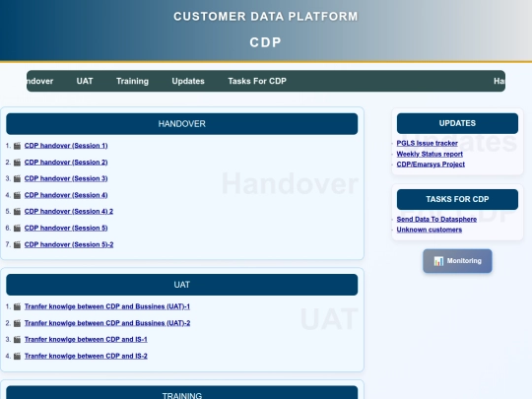Click the clapperboard icon beside CDP handover (Session 4) 2

(18, 212)
